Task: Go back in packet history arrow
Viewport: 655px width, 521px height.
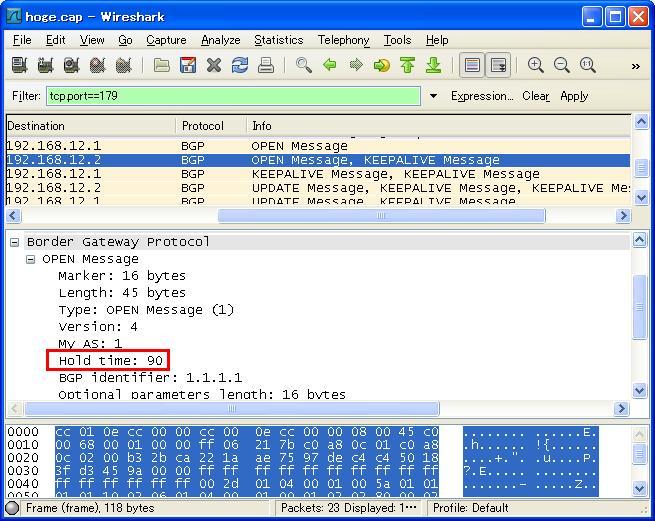Action: tap(330, 65)
